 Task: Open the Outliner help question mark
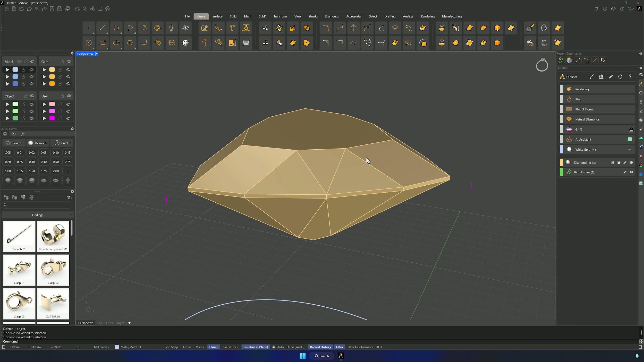(x=630, y=77)
